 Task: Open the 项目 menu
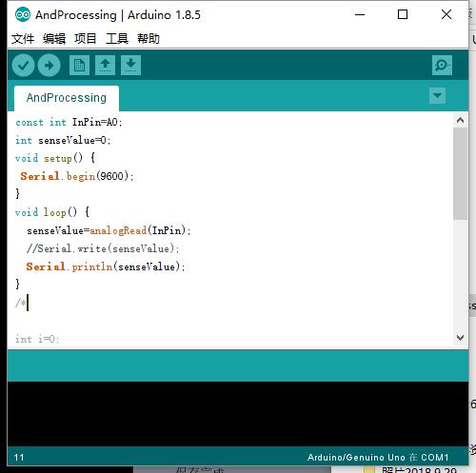pos(86,39)
